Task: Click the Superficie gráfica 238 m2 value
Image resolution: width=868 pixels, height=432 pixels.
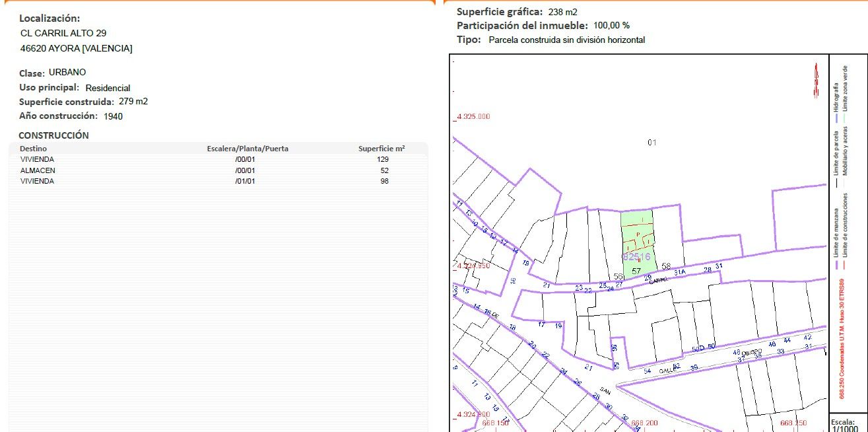Action: pos(562,12)
